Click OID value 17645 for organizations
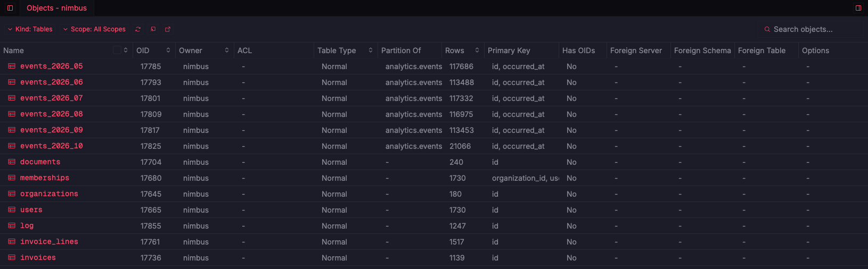This screenshot has width=868, height=269. [x=151, y=194]
